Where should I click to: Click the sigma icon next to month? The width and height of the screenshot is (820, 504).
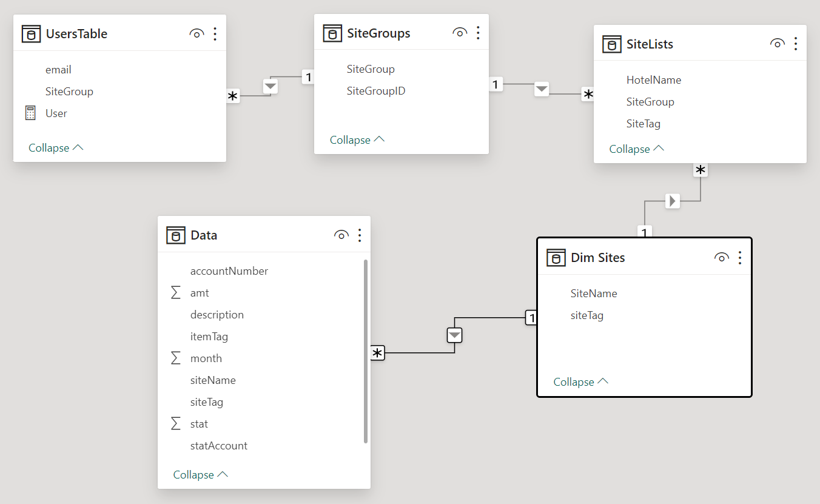click(x=176, y=358)
